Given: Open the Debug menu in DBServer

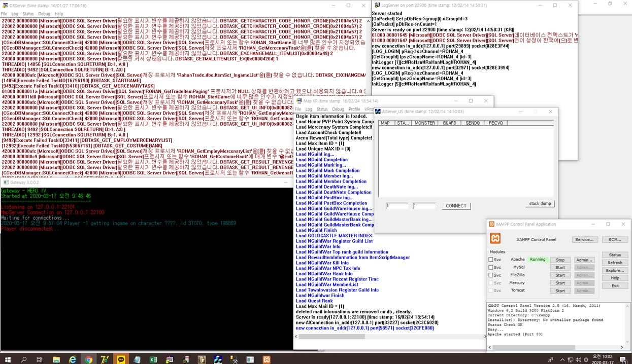Looking at the screenshot, I should pos(44,14).
